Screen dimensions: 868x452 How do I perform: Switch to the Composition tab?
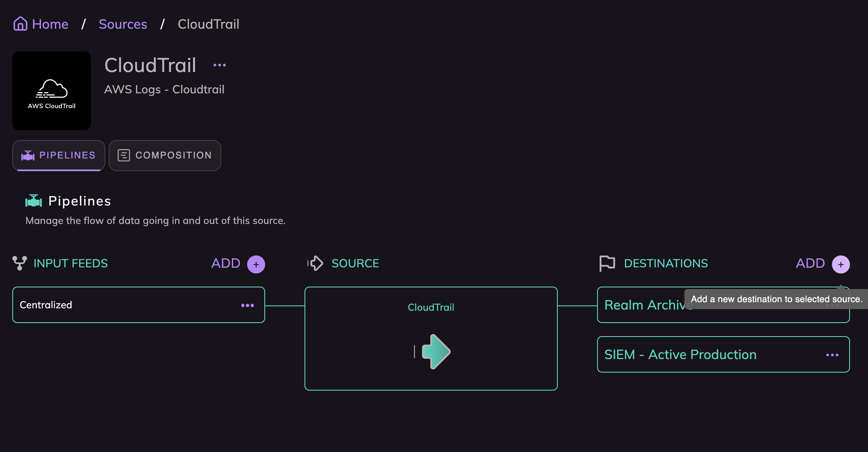point(165,156)
